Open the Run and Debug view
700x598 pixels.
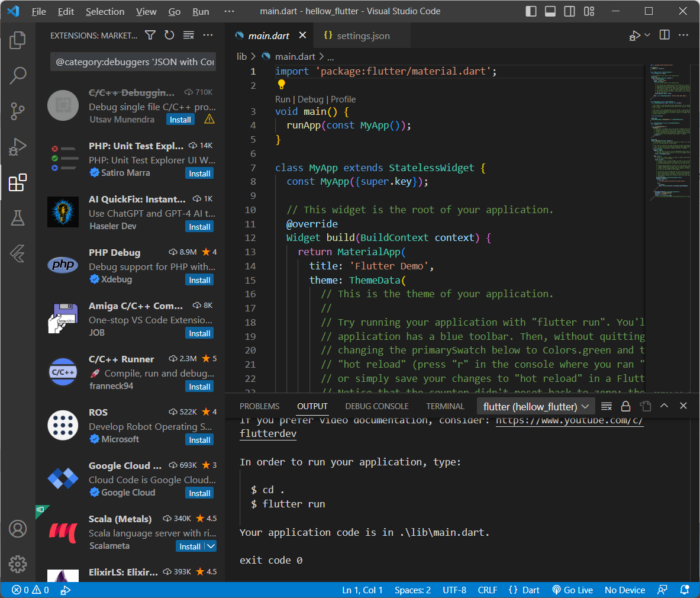coord(18,146)
